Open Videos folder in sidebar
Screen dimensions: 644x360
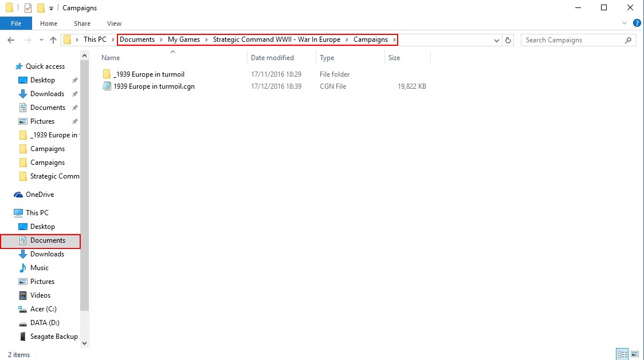coord(40,295)
